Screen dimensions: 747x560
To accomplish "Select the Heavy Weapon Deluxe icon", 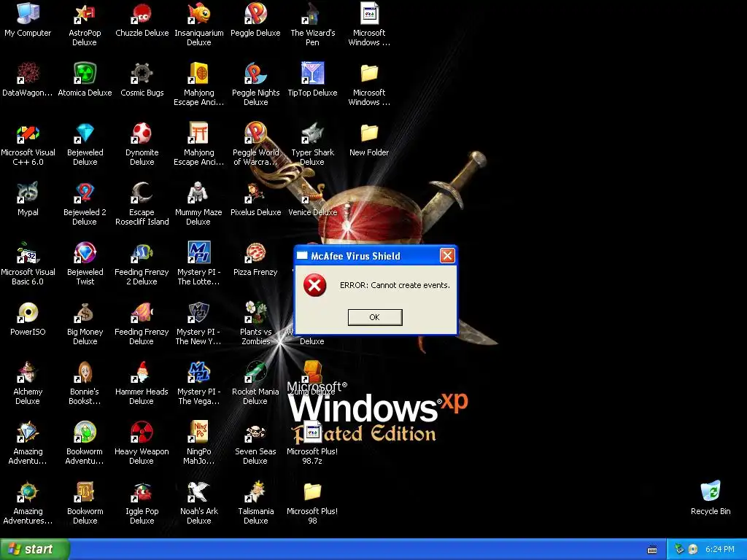I will (142, 432).
